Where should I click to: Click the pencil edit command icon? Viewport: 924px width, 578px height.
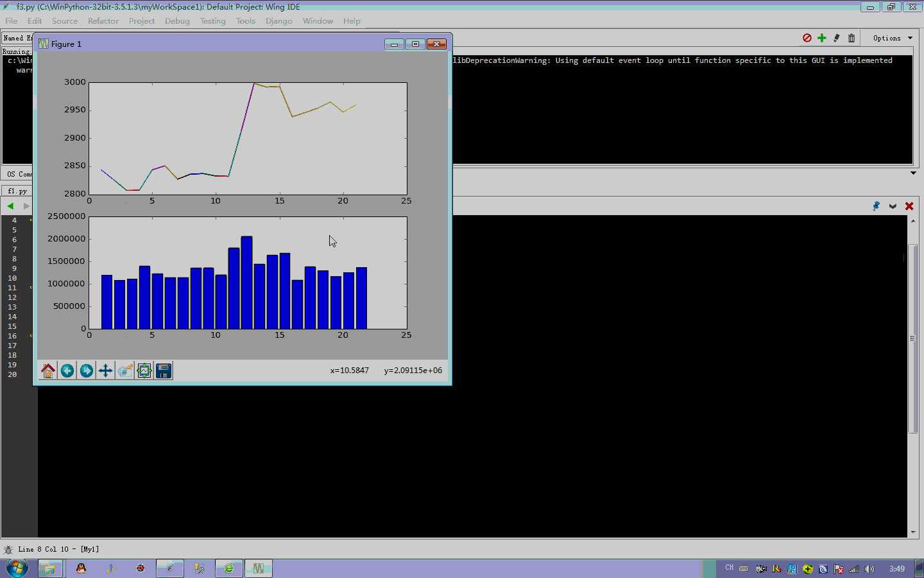837,38
